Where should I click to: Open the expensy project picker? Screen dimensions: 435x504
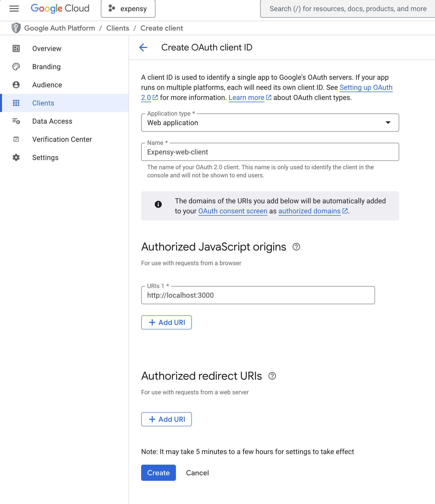128,9
